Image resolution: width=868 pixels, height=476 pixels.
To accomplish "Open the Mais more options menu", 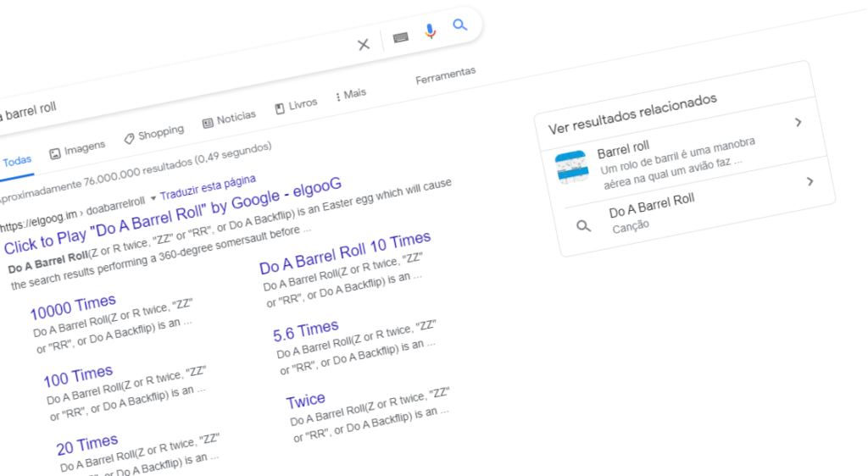I will click(351, 95).
